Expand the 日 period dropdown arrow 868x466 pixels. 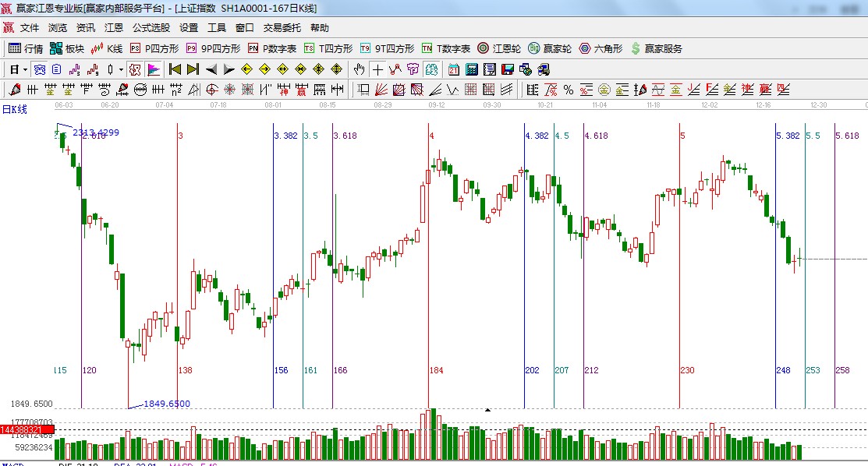[25, 69]
